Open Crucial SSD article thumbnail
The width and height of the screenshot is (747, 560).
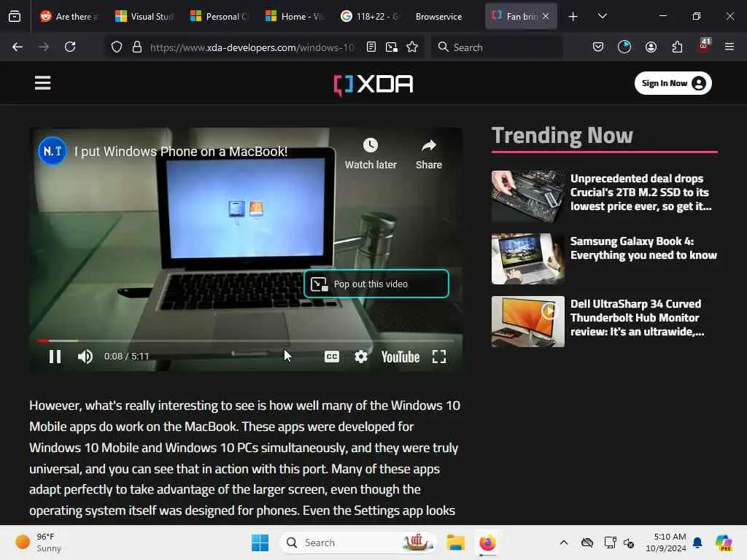coord(528,196)
